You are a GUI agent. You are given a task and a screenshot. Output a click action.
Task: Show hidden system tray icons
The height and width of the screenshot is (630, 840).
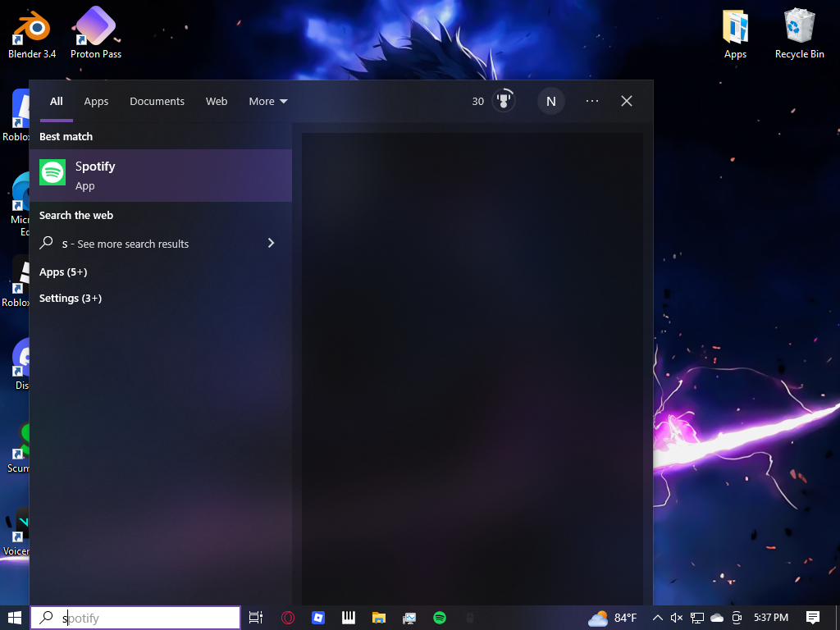(658, 618)
